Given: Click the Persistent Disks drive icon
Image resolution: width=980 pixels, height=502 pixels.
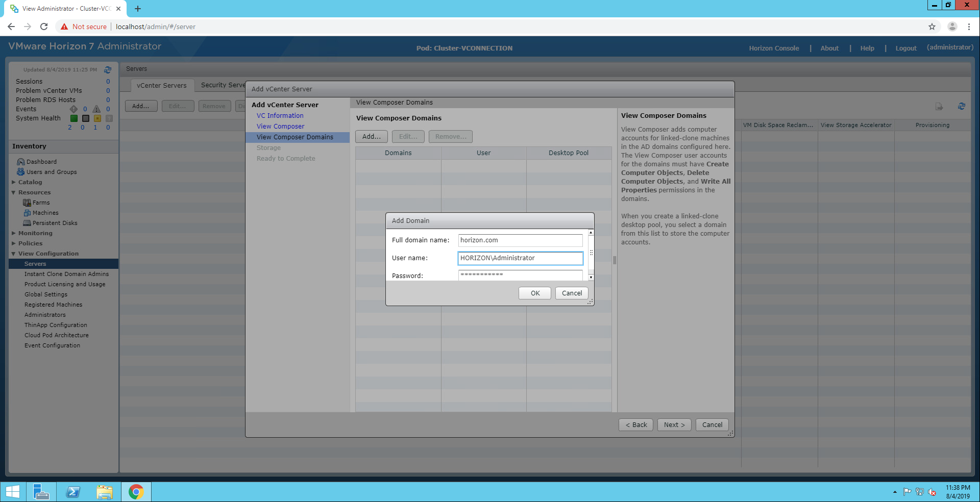Looking at the screenshot, I should click(27, 223).
